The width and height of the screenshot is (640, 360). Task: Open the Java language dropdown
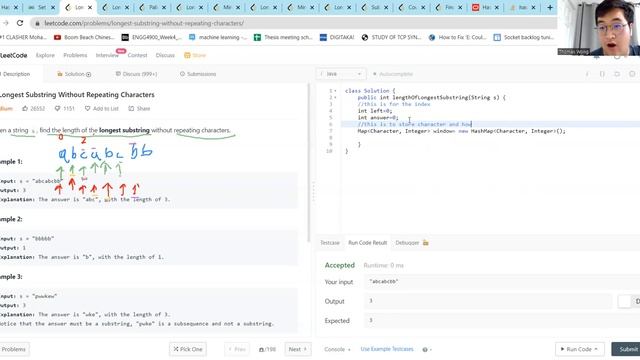(340, 74)
